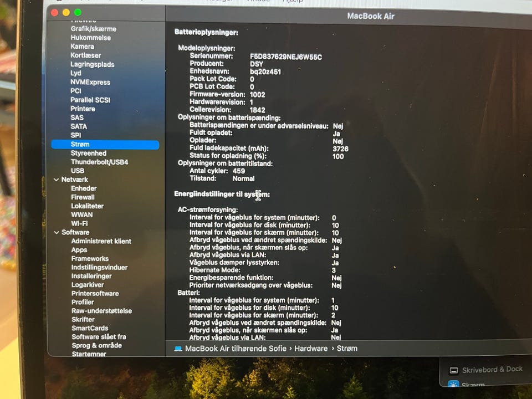The width and height of the screenshot is (532, 399).
Task: Open Lagringsplads entry
Action: (x=93, y=64)
